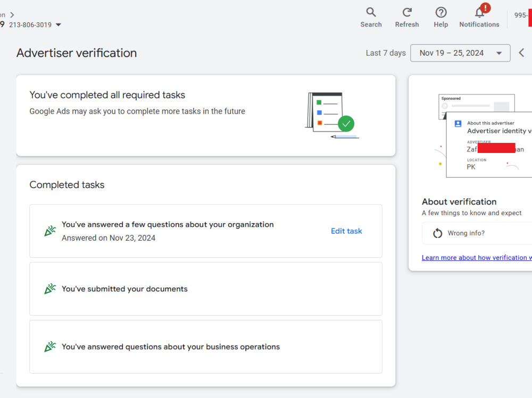The height and width of the screenshot is (398, 532).
Task: Click the confetti icon beside submitted documents
Action: pos(50,289)
